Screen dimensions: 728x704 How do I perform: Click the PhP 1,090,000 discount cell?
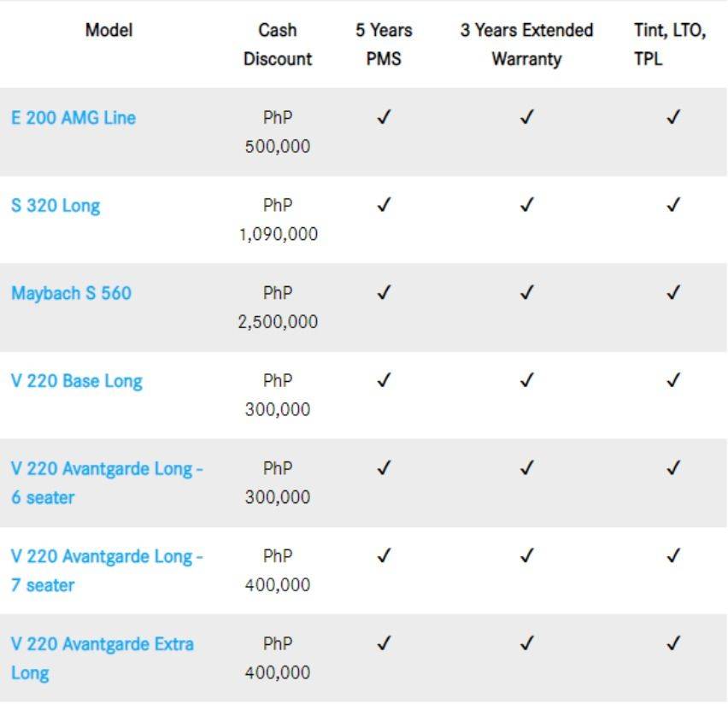click(278, 220)
